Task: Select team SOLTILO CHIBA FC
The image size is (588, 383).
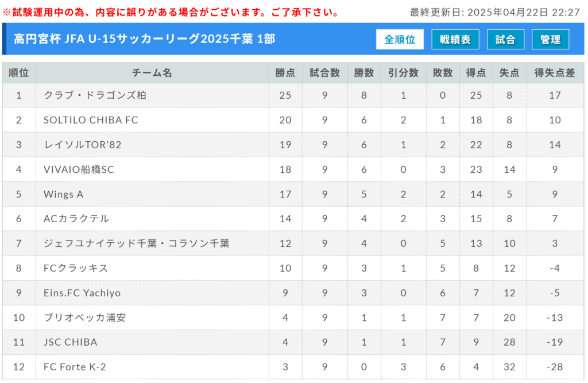Action: click(91, 120)
